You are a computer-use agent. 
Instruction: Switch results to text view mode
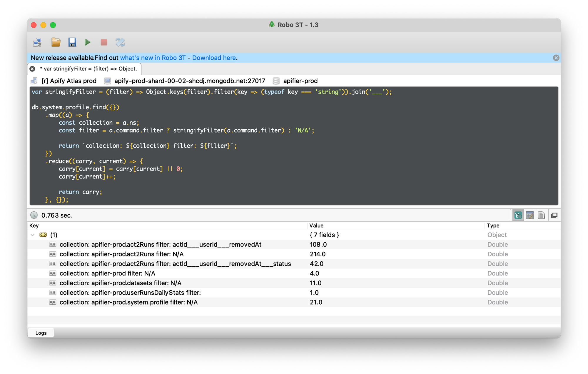[541, 215]
